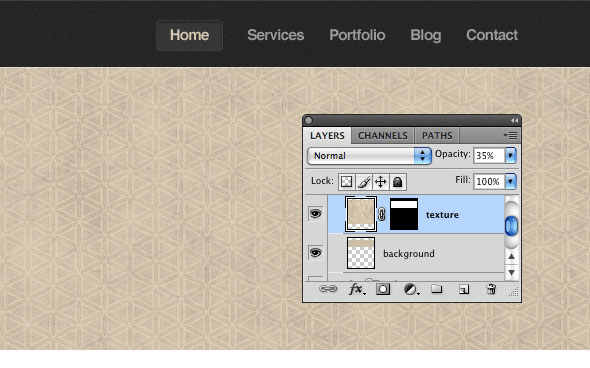The image size is (590, 368).
Task: Click the chain link between texture thumbnail and mask
Action: click(382, 214)
